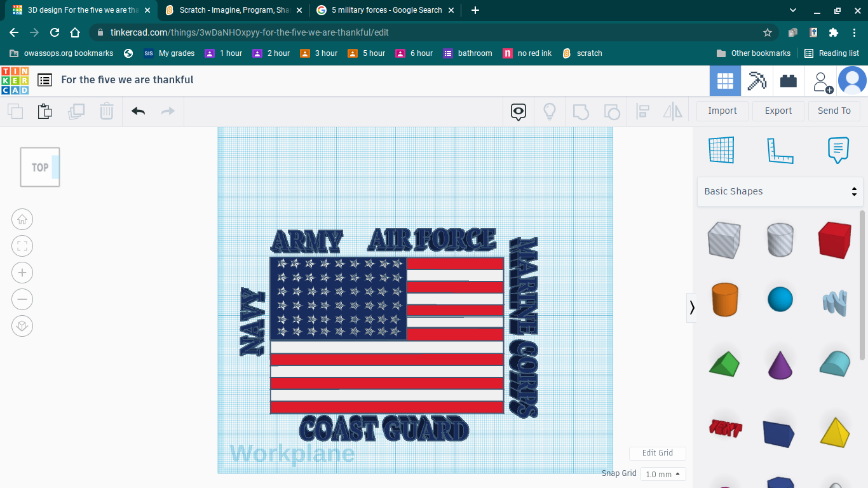Viewport: 868px width, 488px height.
Task: Pick the purple Cone shape
Action: point(780,365)
